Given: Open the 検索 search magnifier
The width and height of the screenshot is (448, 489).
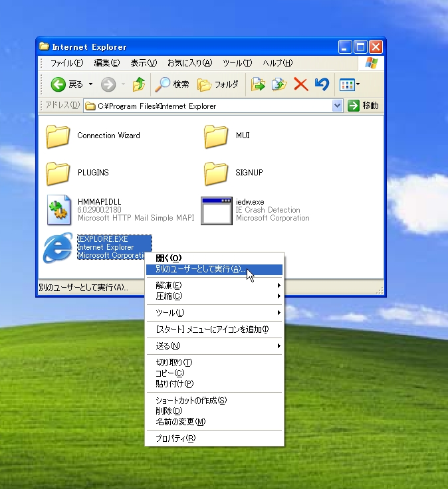Looking at the screenshot, I should [163, 84].
